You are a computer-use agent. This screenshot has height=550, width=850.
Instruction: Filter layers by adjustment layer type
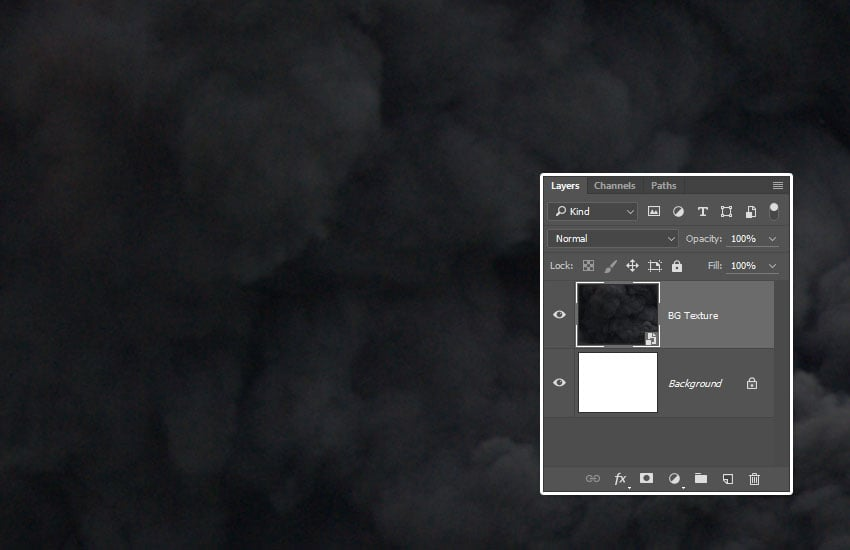point(678,212)
